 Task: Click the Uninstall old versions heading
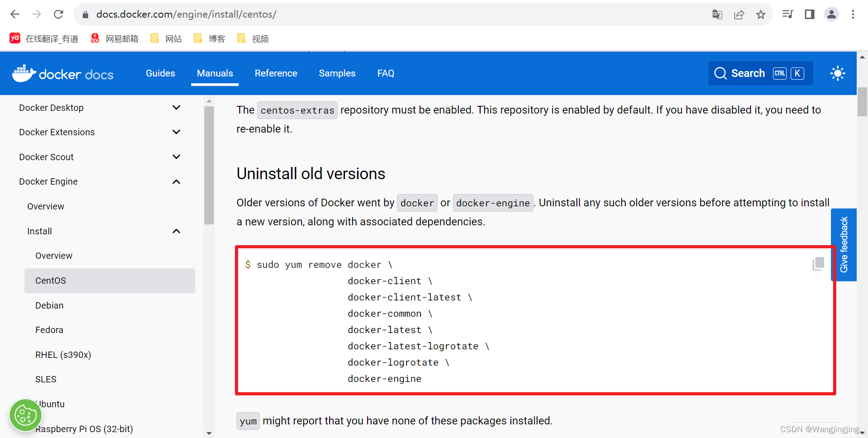pyautogui.click(x=311, y=174)
